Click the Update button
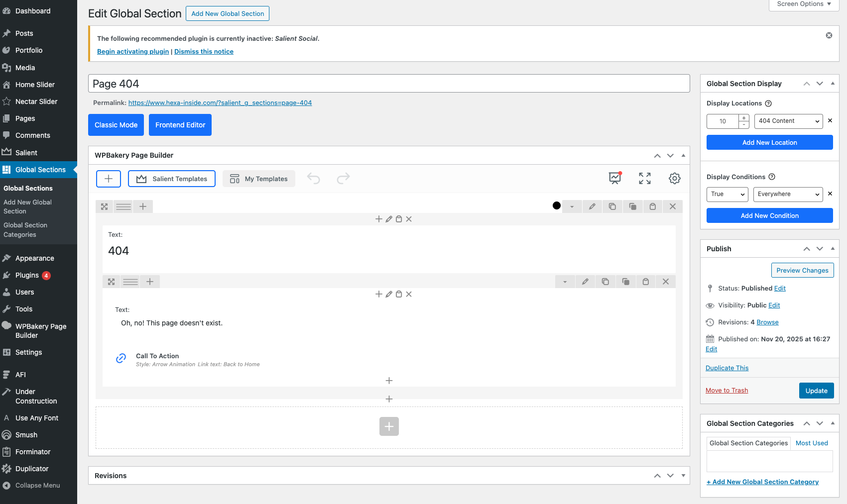Screen dimensions: 847x504 pyautogui.click(x=816, y=391)
